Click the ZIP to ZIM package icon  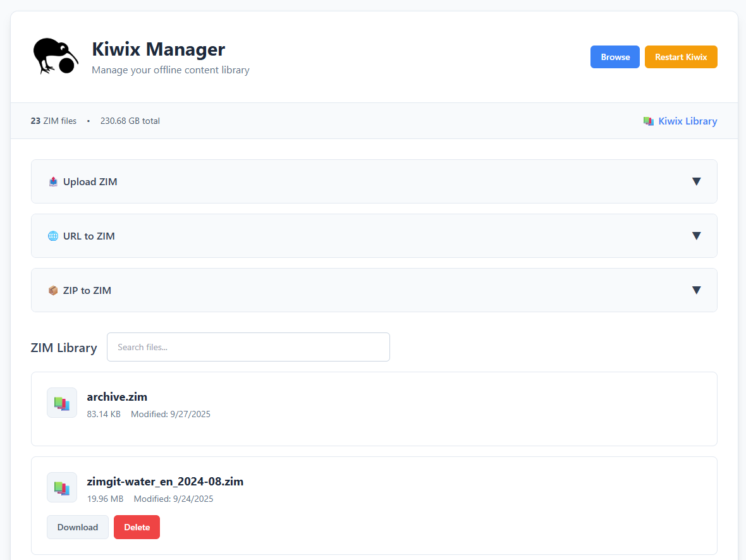coord(53,290)
